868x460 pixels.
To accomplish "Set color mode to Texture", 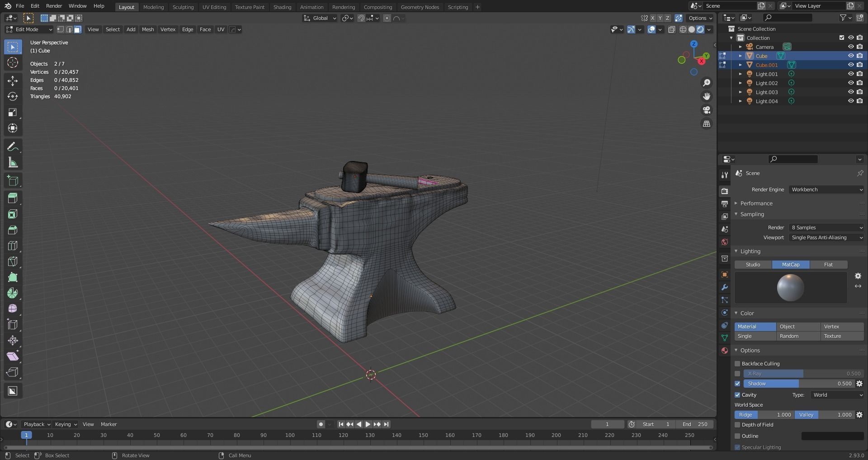I will click(842, 336).
